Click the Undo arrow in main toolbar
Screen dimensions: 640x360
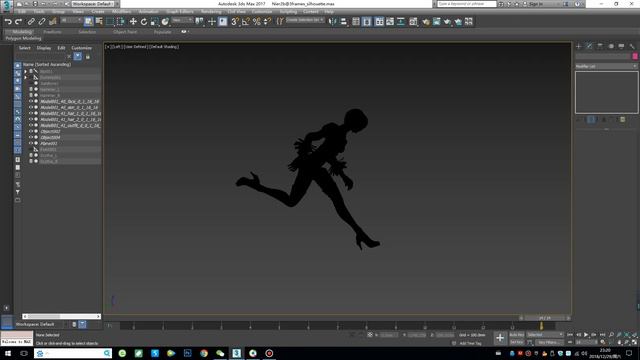click(x=8, y=22)
